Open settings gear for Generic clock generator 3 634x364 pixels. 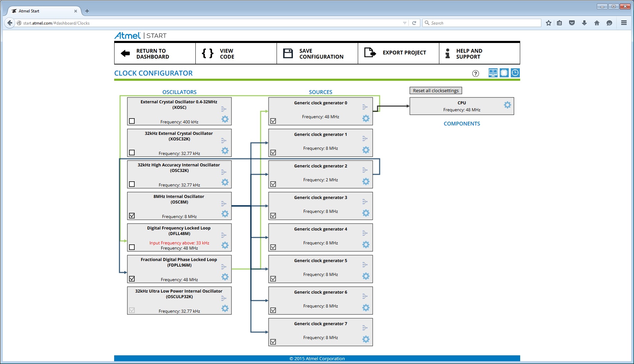(366, 213)
